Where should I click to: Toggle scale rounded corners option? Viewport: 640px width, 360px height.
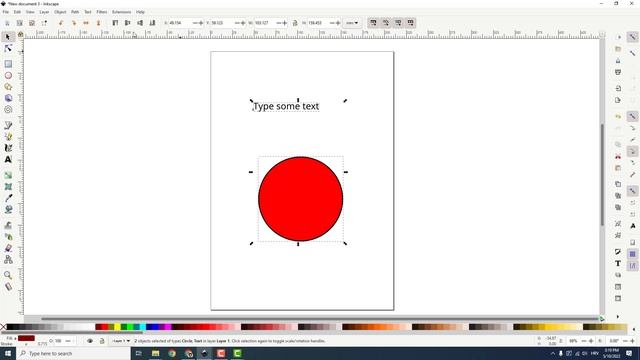pyautogui.click(x=386, y=23)
